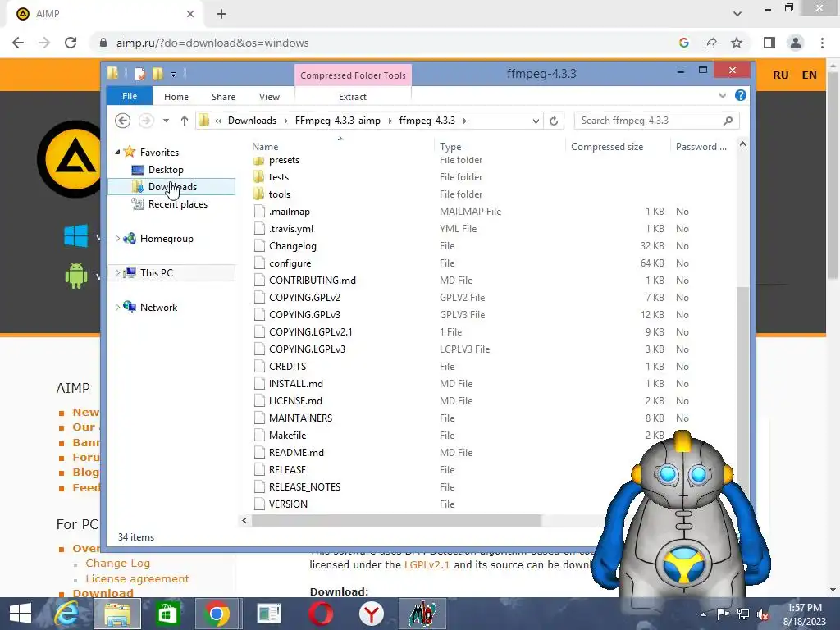The width and height of the screenshot is (840, 630).
Task: Expand the Homegroup tree node
Action: [x=117, y=239]
